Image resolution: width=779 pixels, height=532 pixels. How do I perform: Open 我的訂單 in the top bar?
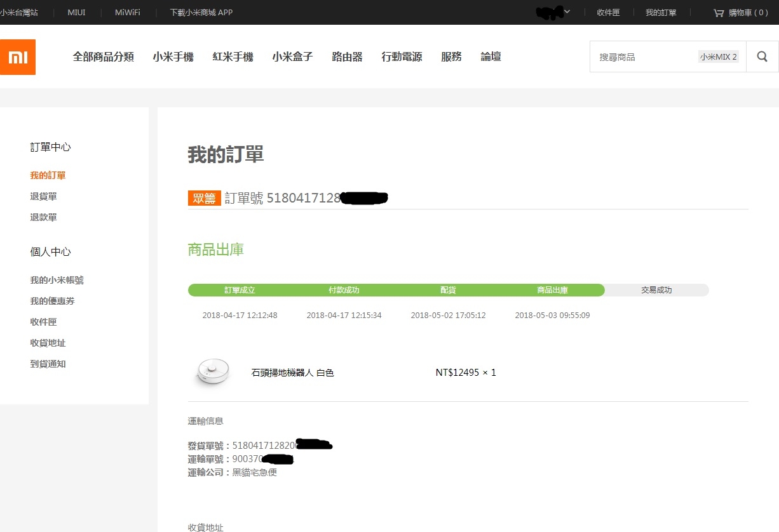pos(661,13)
